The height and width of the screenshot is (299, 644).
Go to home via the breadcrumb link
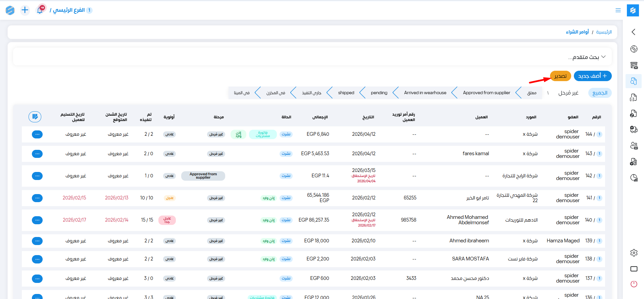click(604, 32)
